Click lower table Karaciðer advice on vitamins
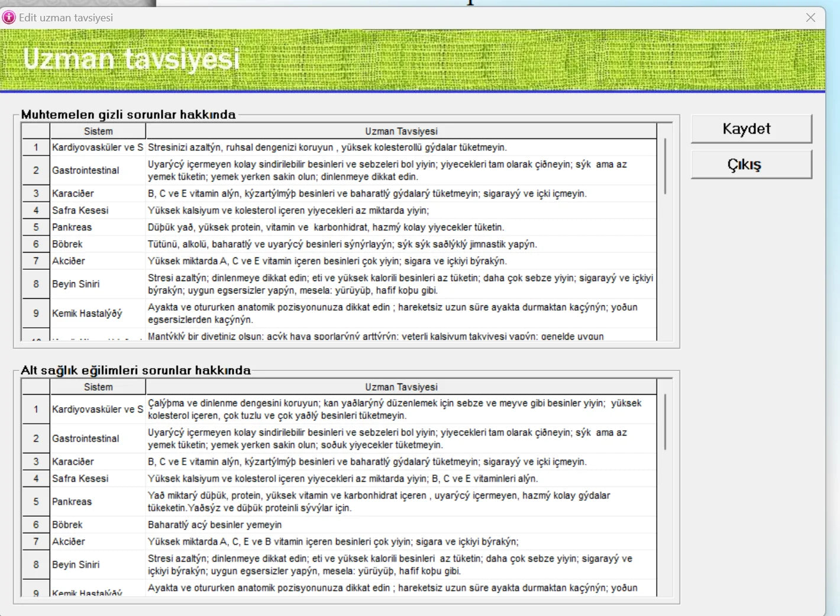 401,462
